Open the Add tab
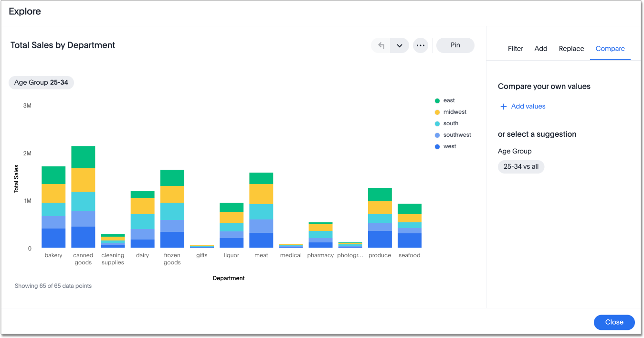Viewport: 644px width, 338px height. [x=541, y=48]
